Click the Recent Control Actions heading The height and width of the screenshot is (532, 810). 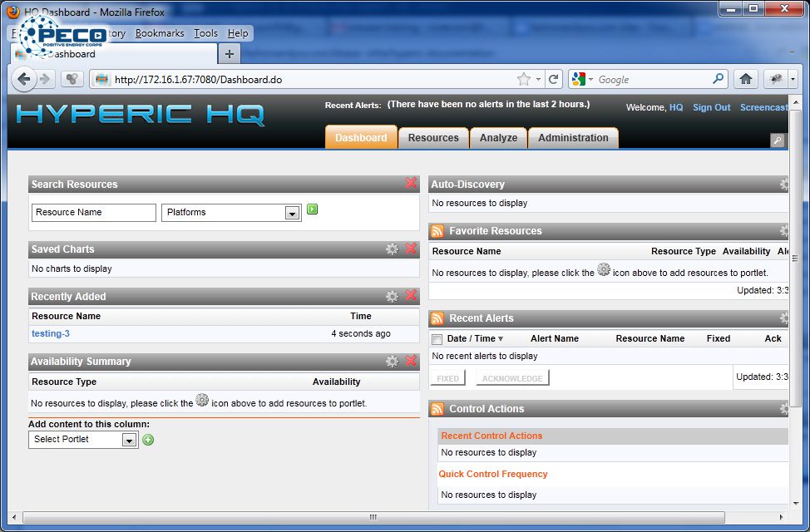click(x=491, y=436)
